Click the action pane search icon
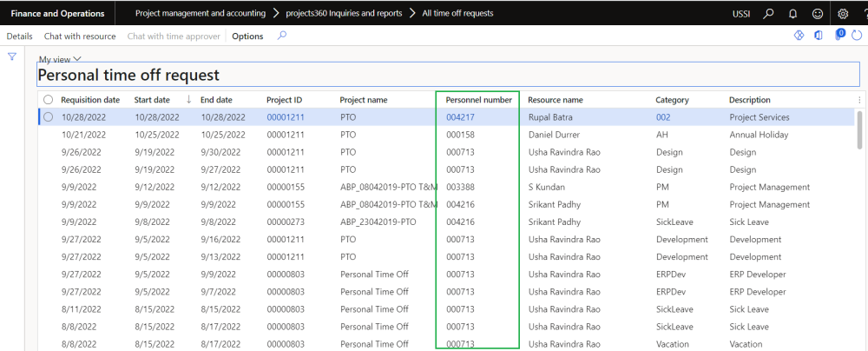 coord(281,36)
